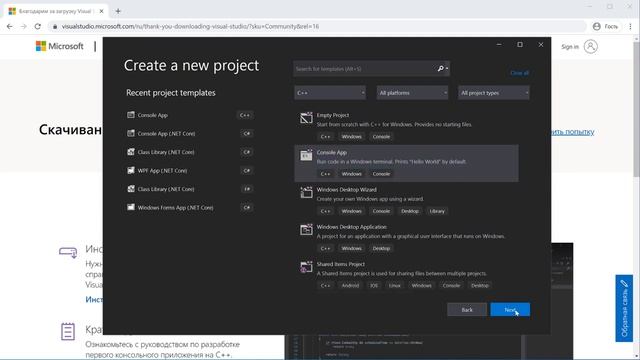Click the code preview thumbnail on web page
This screenshot has height=360, width=640.
coord(562,301)
